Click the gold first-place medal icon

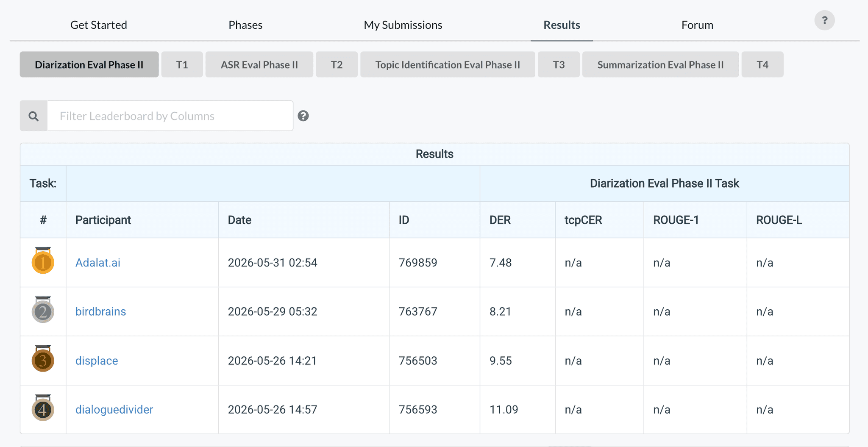click(x=43, y=261)
